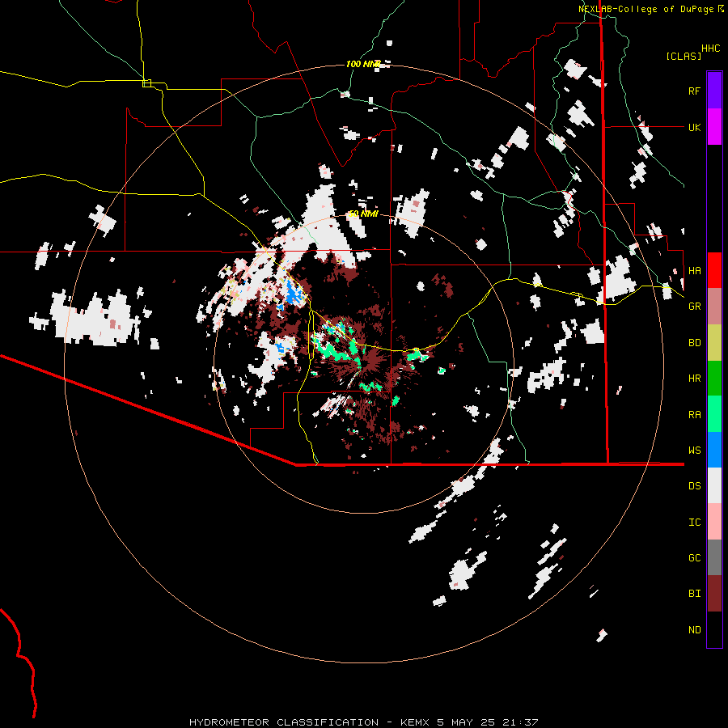Click the RF legend label

pyautogui.click(x=694, y=91)
